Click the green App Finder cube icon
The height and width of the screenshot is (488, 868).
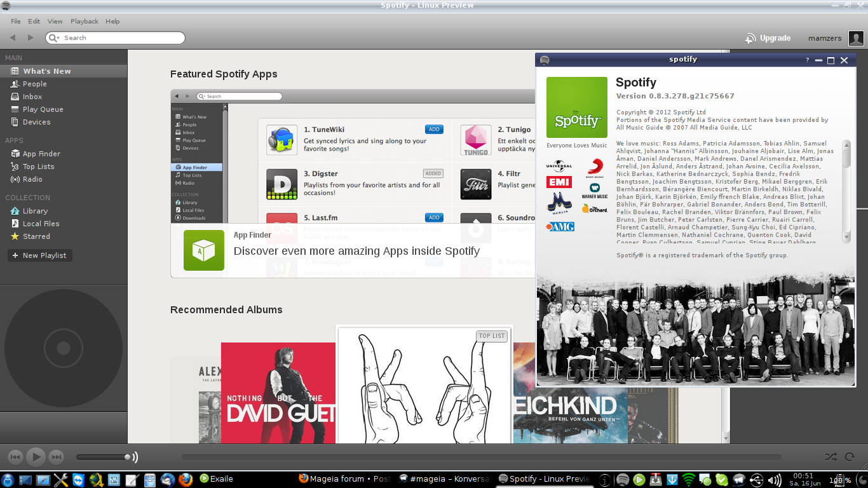pyautogui.click(x=204, y=250)
